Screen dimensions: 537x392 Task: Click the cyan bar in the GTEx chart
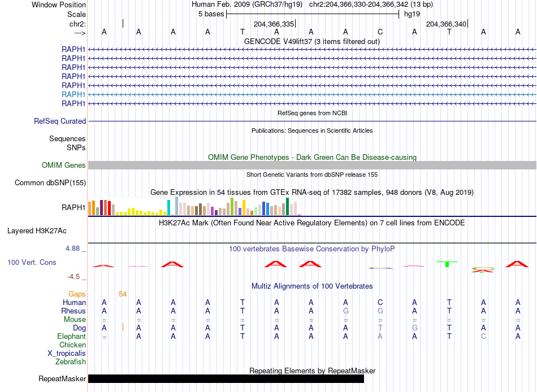tap(169, 207)
